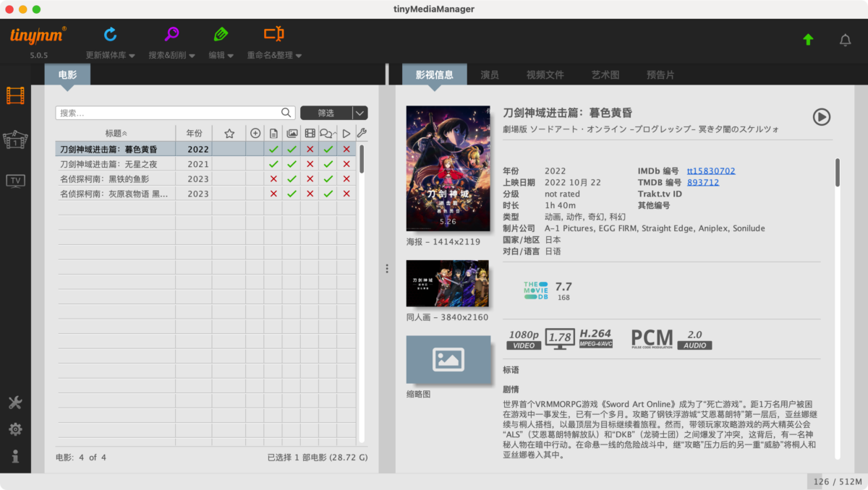This screenshot has height=490, width=868.
Task: Click the green edit pencil icon
Action: [221, 34]
